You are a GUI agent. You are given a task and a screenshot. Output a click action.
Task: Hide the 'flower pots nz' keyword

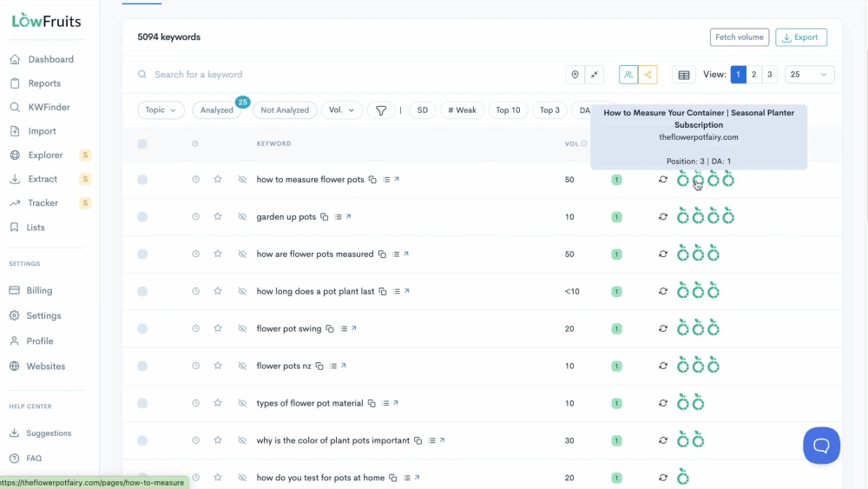[242, 366]
